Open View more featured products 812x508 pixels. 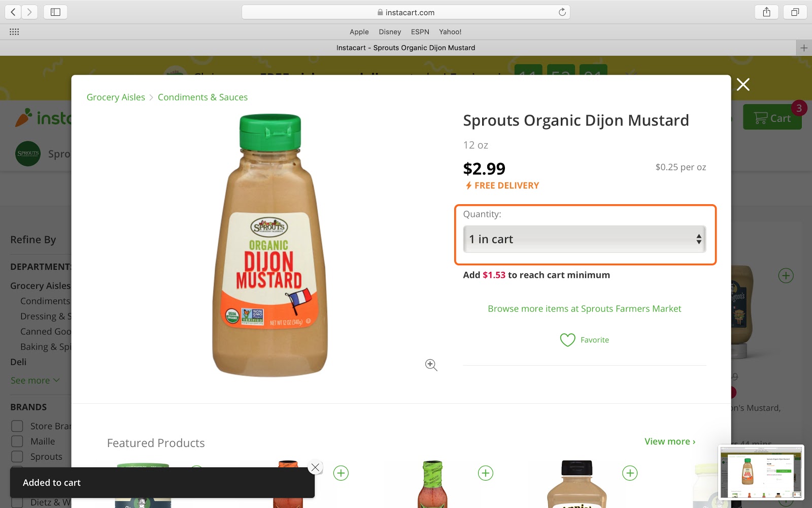[x=670, y=441]
